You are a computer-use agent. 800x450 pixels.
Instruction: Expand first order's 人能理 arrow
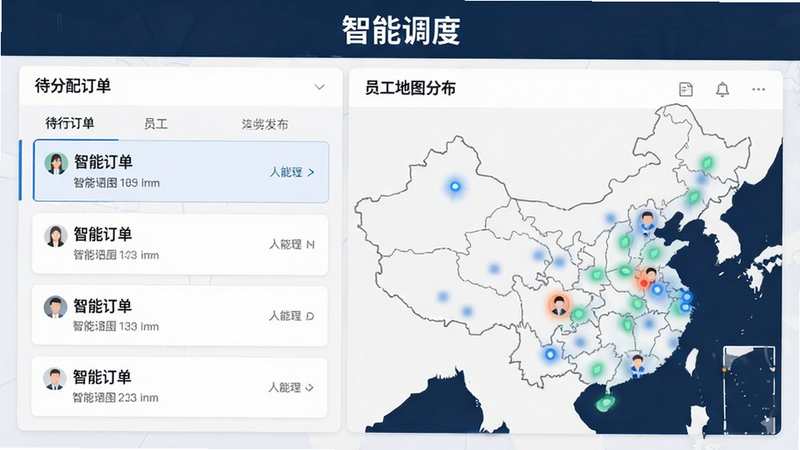point(311,172)
